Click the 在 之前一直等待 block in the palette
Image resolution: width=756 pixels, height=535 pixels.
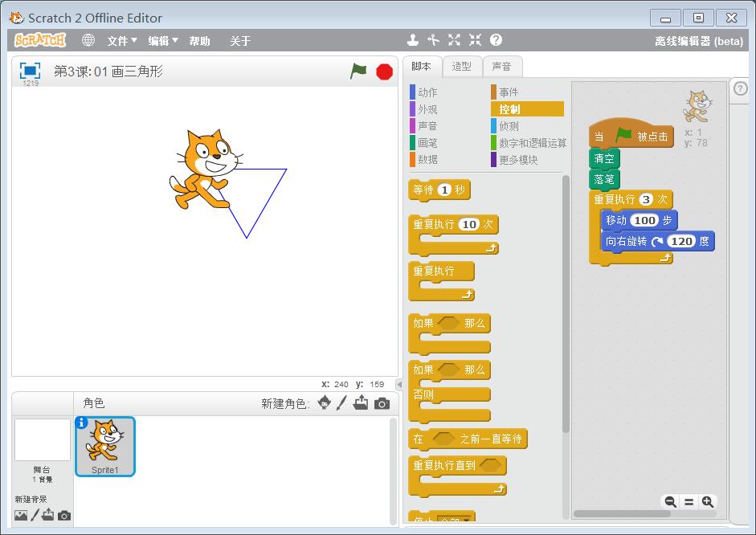click(468, 439)
